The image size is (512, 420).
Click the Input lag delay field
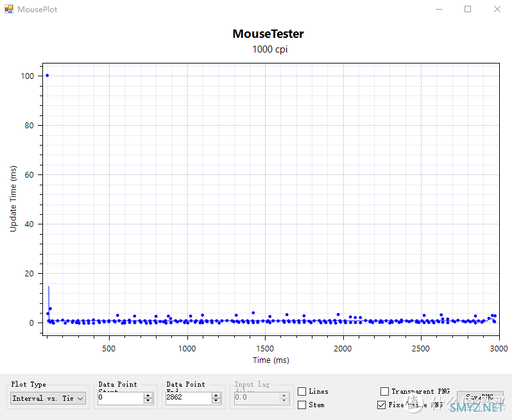255,398
